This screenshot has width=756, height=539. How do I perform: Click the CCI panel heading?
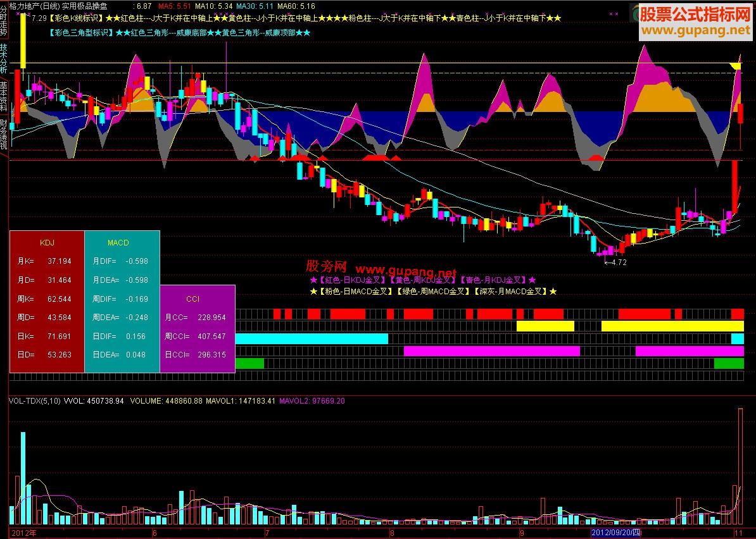click(x=193, y=299)
